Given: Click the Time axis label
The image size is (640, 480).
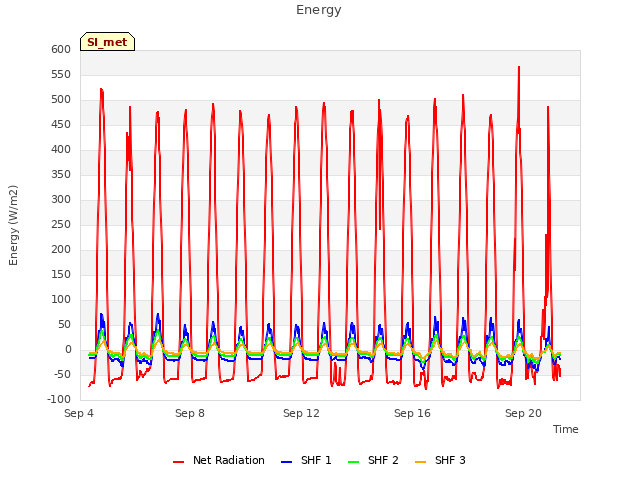Looking at the screenshot, I should pyautogui.click(x=566, y=429).
